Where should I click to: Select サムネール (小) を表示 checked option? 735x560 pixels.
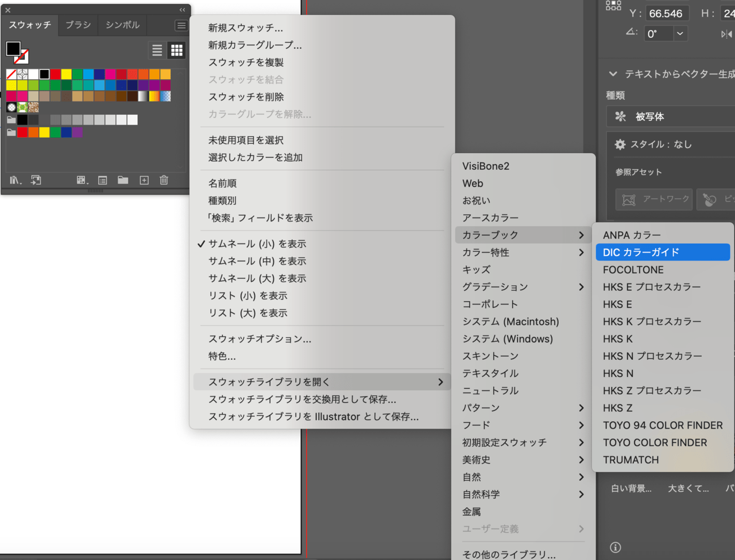tap(257, 244)
